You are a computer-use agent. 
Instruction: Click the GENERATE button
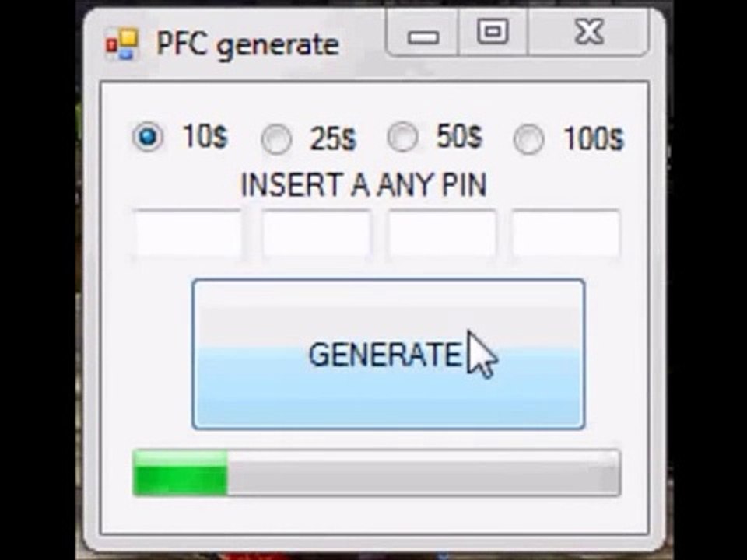(x=388, y=355)
